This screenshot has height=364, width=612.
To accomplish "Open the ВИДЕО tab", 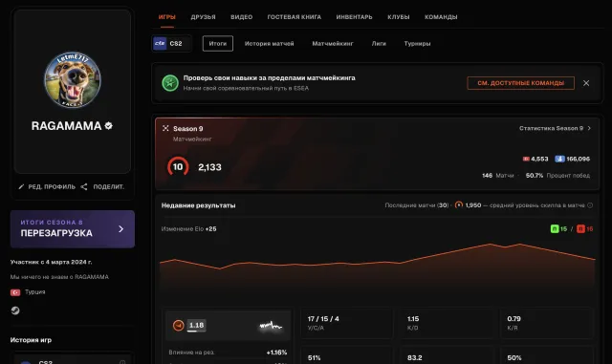I will (241, 17).
